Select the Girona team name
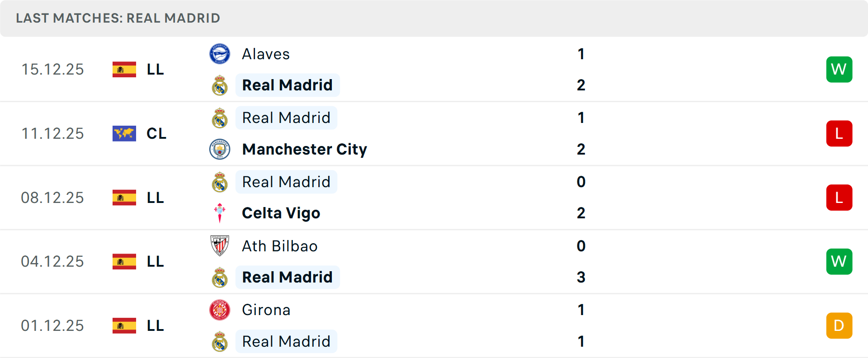 pyautogui.click(x=266, y=310)
